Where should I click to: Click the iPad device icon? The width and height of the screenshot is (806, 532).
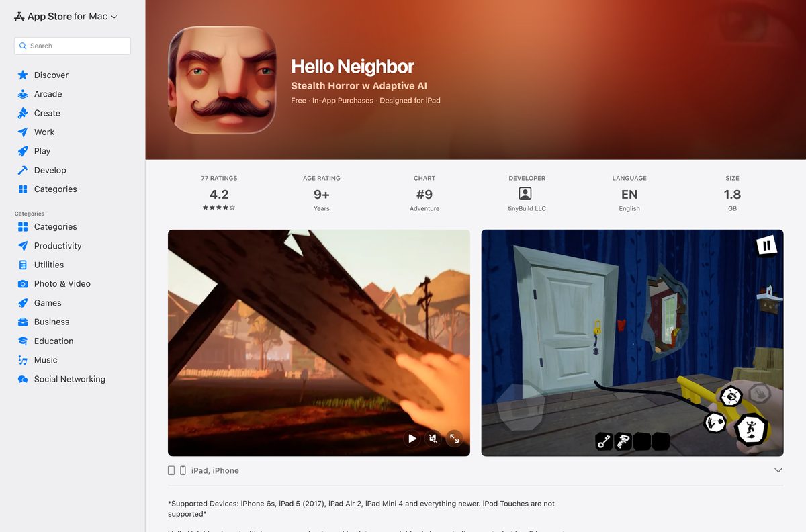[171, 470]
